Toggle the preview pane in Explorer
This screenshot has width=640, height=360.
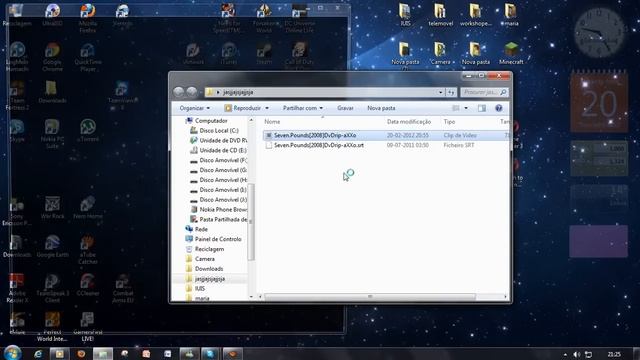coord(482,108)
